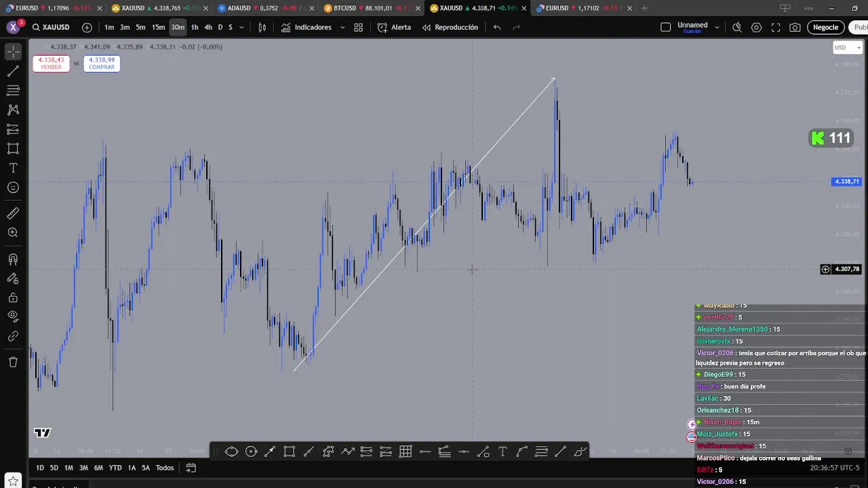
Task: Open the Indicadores panel
Action: pos(307,27)
